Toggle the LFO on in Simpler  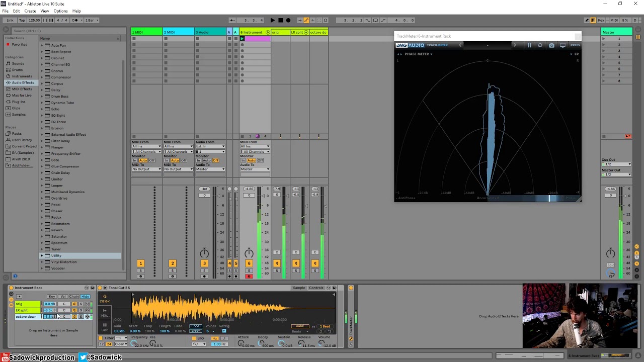click(x=195, y=338)
